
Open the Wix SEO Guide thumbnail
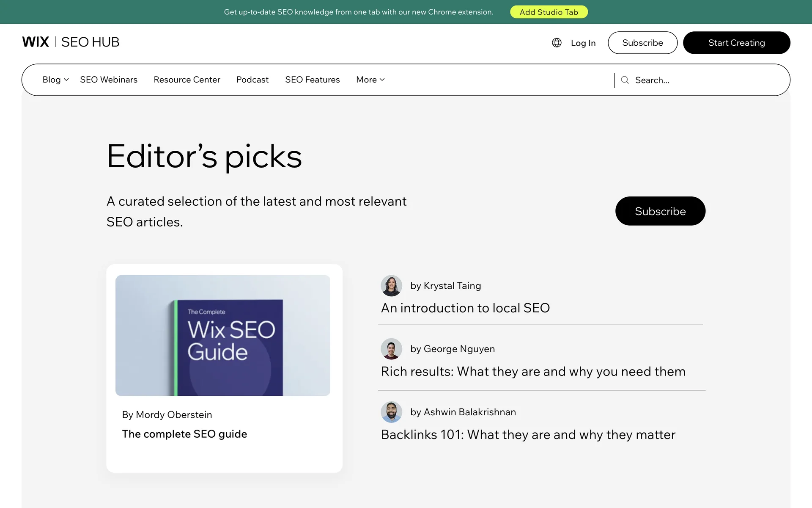(223, 335)
